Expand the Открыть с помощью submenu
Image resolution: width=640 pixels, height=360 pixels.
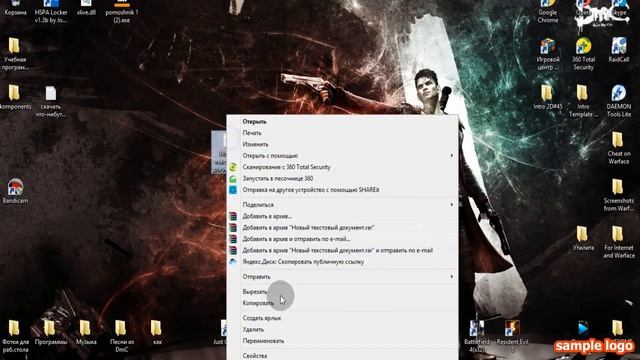342,156
